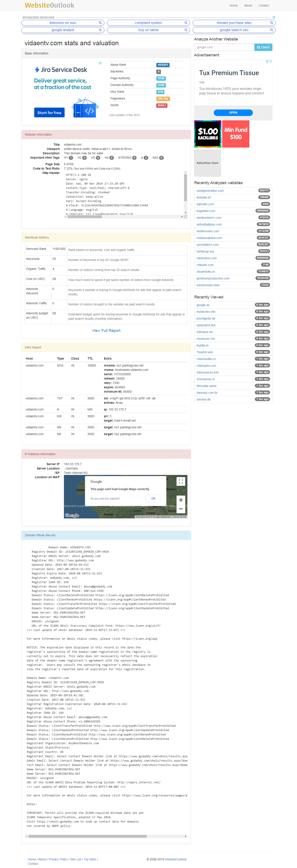Click the $1.00 Backlinks banner
The image size is (297, 868).
click(208, 134)
